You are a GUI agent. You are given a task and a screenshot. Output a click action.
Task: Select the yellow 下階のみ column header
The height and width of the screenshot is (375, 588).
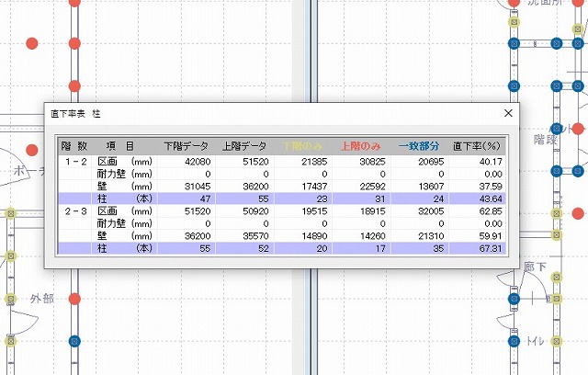click(302, 145)
